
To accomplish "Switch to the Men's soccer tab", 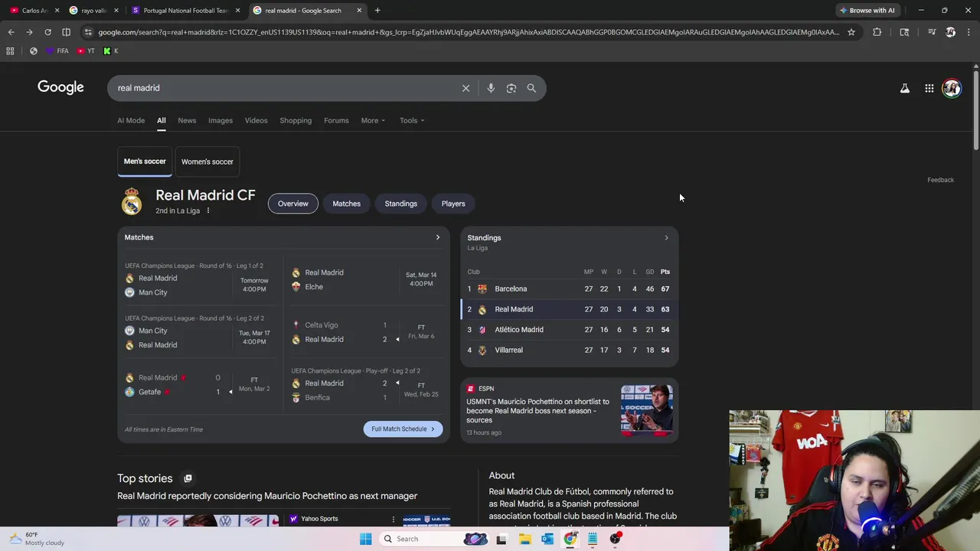I will point(145,161).
